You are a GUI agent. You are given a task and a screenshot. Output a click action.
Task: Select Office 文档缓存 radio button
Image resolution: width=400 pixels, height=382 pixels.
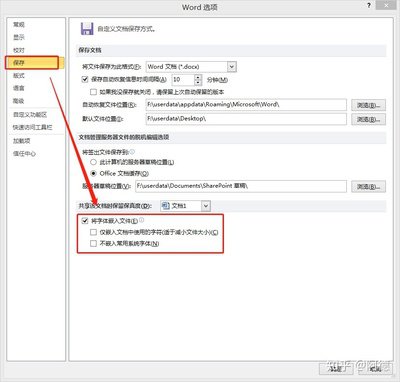point(94,173)
